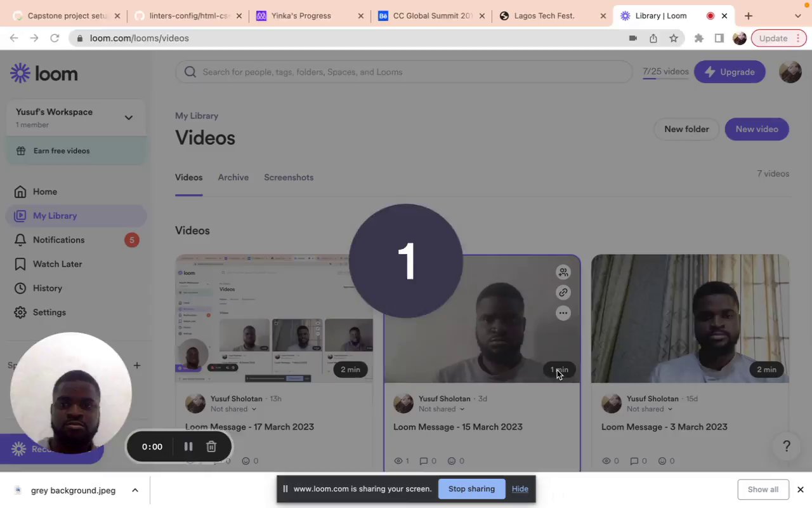Open browser extensions puzzle icon

click(699, 38)
